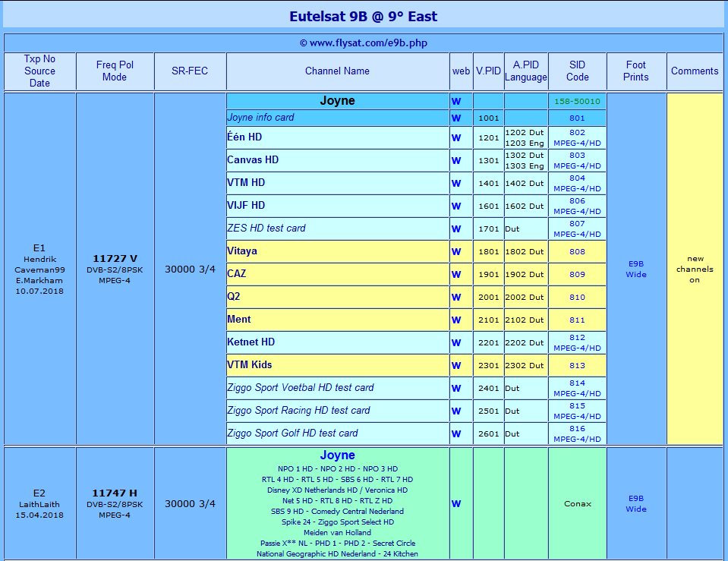Image resolution: width=728 pixels, height=561 pixels.
Task: Click the W web icon for Canvas HD
Action: point(456,161)
